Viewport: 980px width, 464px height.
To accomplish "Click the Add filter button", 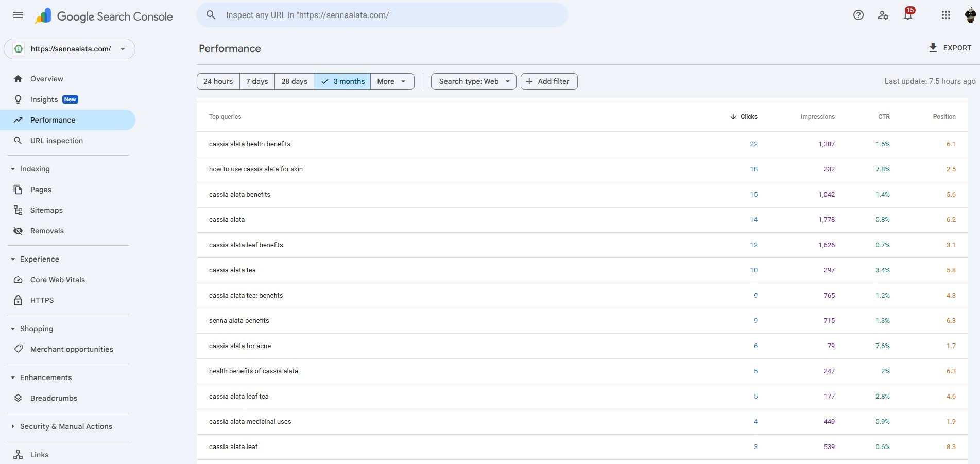I will pyautogui.click(x=548, y=81).
